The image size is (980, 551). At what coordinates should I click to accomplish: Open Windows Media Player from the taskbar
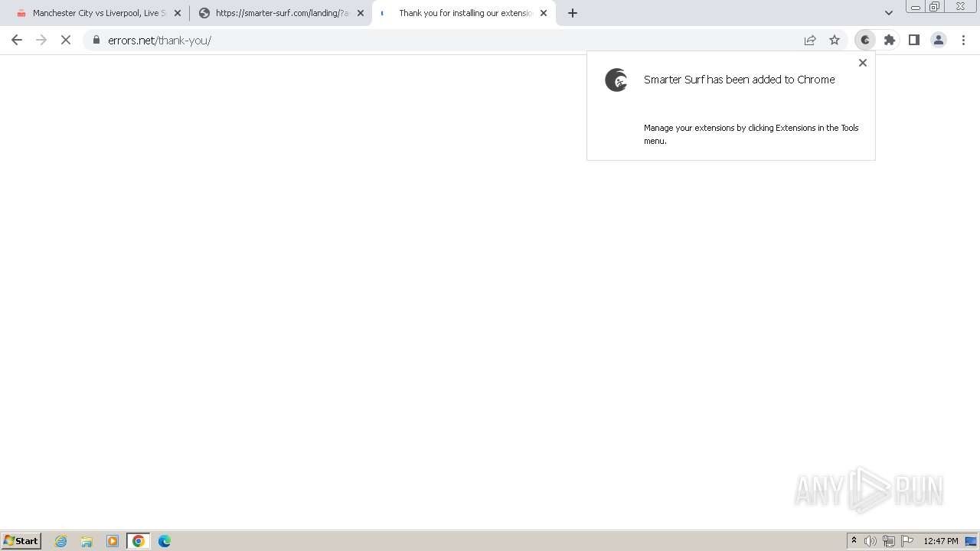tap(113, 541)
